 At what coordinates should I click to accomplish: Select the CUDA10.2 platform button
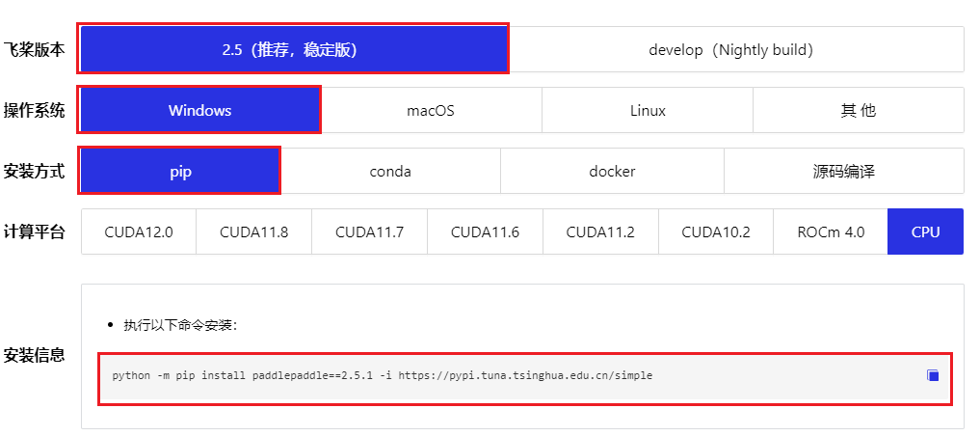click(715, 232)
